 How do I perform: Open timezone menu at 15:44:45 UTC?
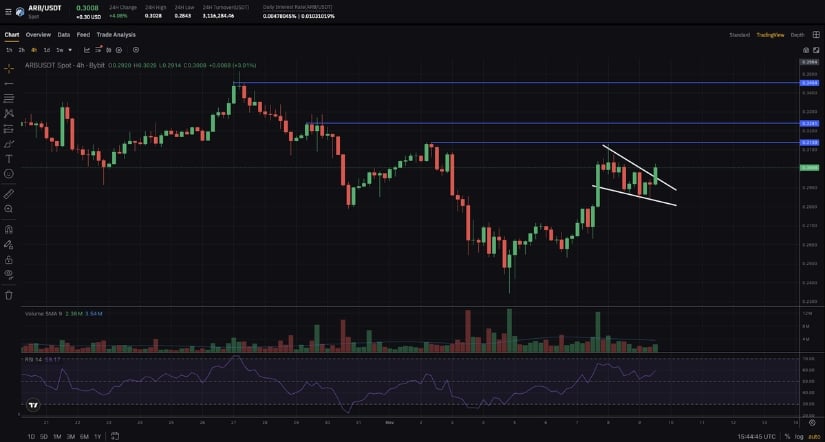point(757,436)
